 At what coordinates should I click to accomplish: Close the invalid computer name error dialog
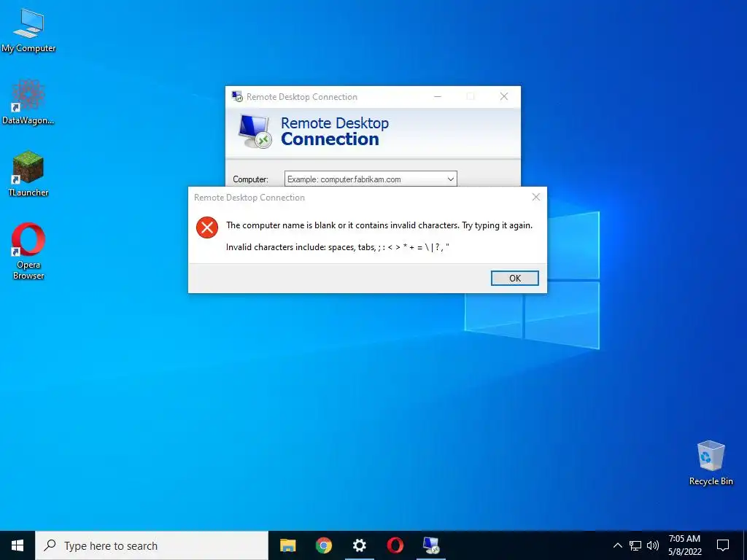(536, 197)
